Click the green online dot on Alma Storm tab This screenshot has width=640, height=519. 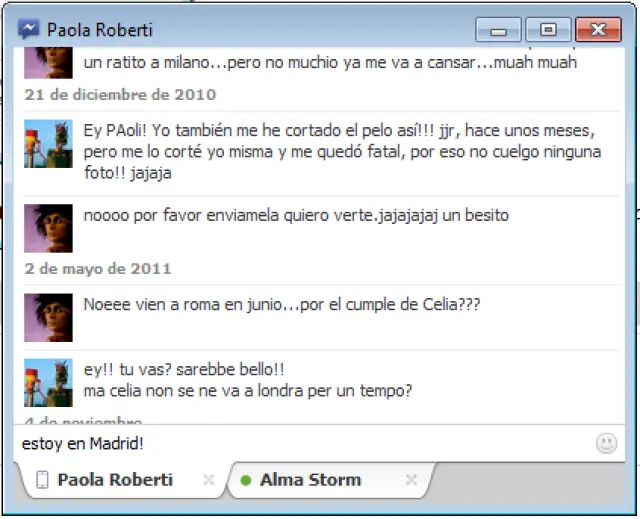(246, 480)
